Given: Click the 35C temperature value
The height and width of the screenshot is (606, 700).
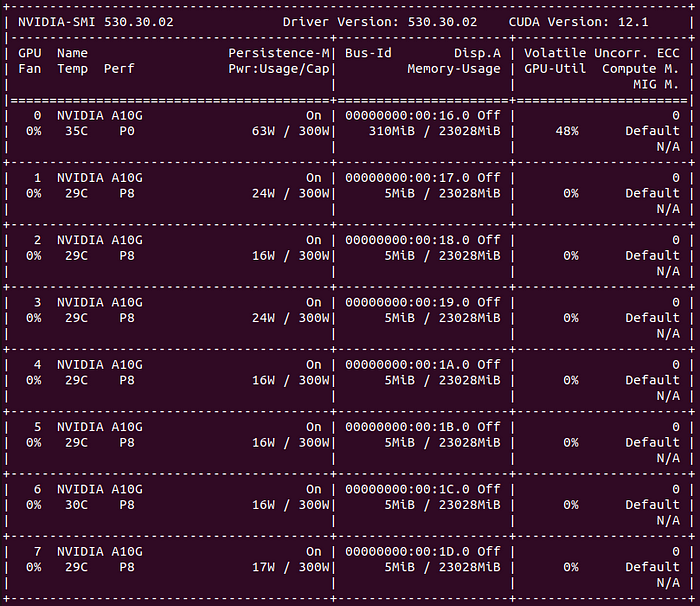Looking at the screenshot, I should click(x=76, y=131).
